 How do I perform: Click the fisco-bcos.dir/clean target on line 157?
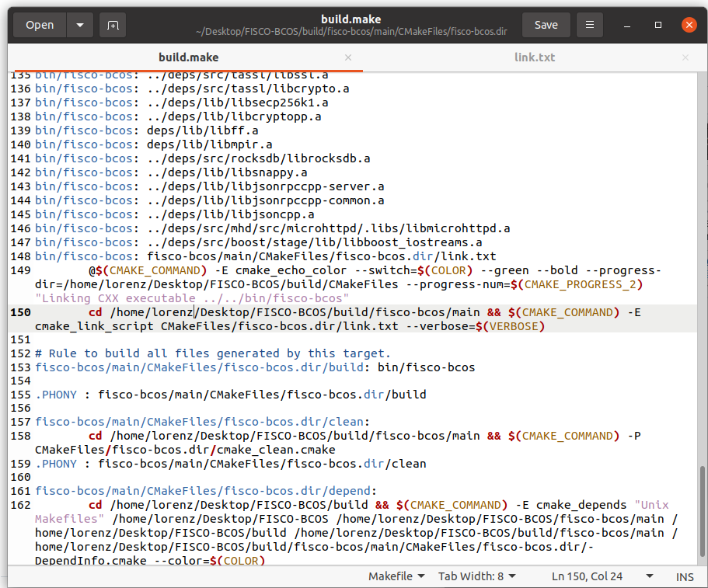(x=199, y=422)
